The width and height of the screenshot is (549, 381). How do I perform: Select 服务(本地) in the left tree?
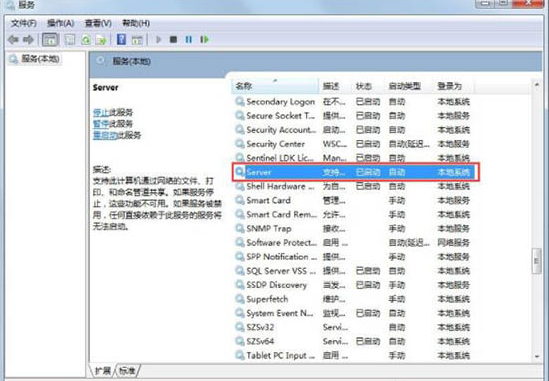34,58
